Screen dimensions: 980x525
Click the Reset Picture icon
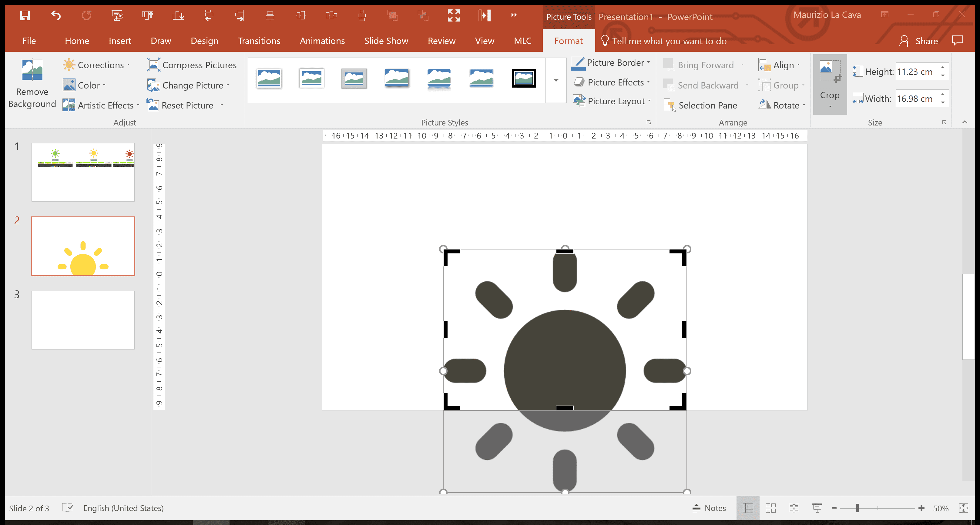153,105
